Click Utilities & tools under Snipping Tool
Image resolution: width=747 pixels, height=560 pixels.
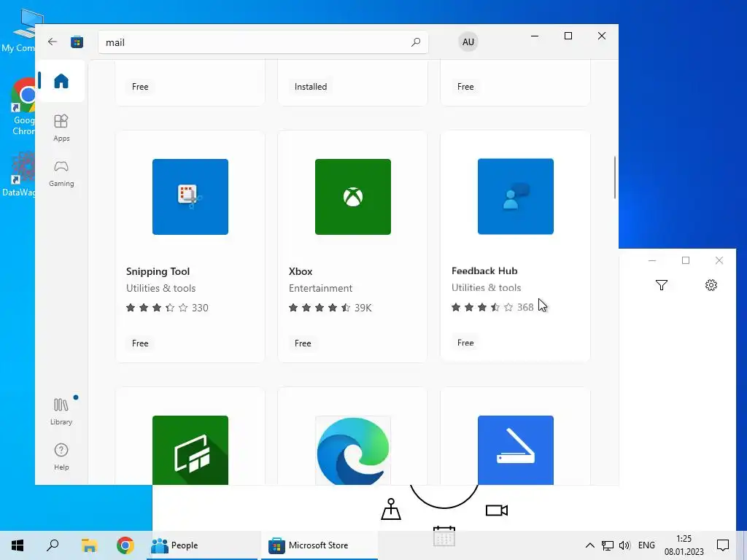tap(161, 288)
